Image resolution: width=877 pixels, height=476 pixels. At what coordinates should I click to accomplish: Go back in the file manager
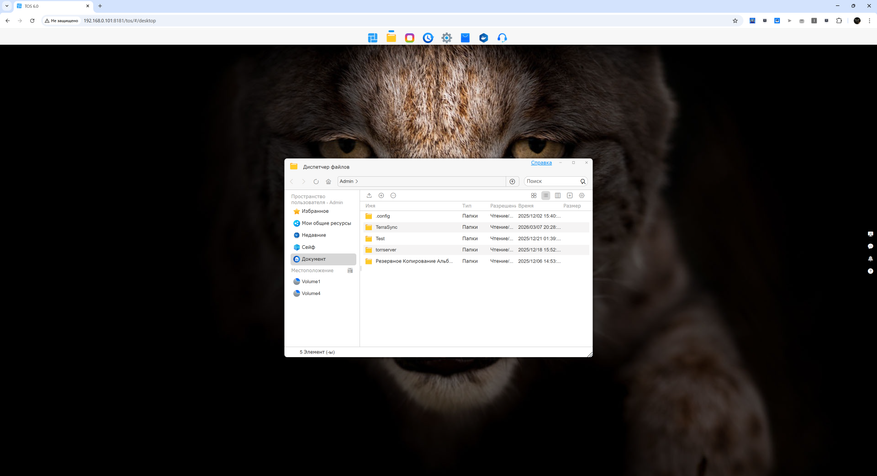coord(292,181)
